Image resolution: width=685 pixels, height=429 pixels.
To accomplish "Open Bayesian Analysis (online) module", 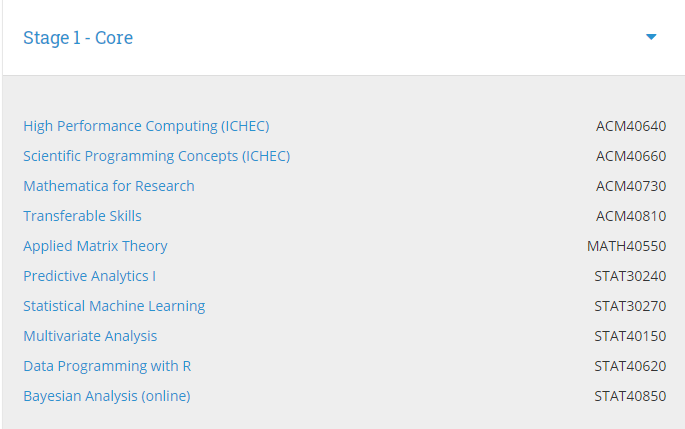I will click(x=106, y=396).
